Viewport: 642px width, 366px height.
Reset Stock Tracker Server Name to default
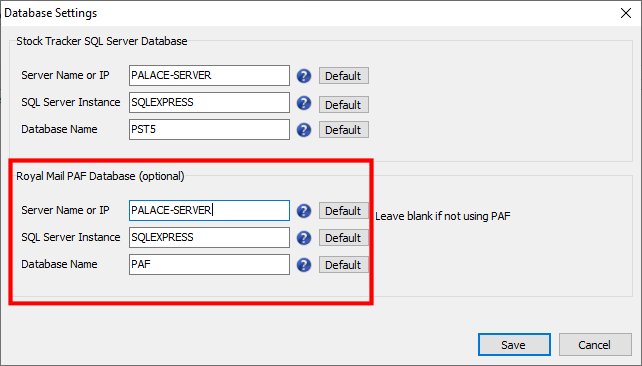(x=344, y=76)
